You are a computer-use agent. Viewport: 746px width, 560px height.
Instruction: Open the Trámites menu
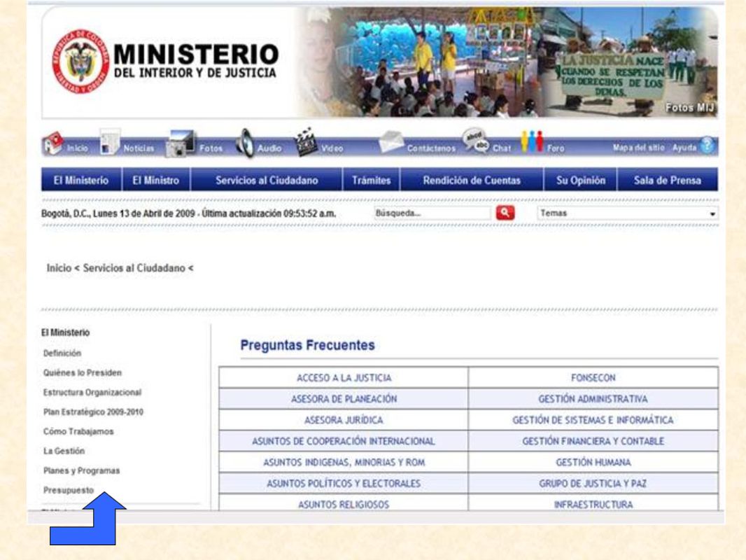(371, 181)
